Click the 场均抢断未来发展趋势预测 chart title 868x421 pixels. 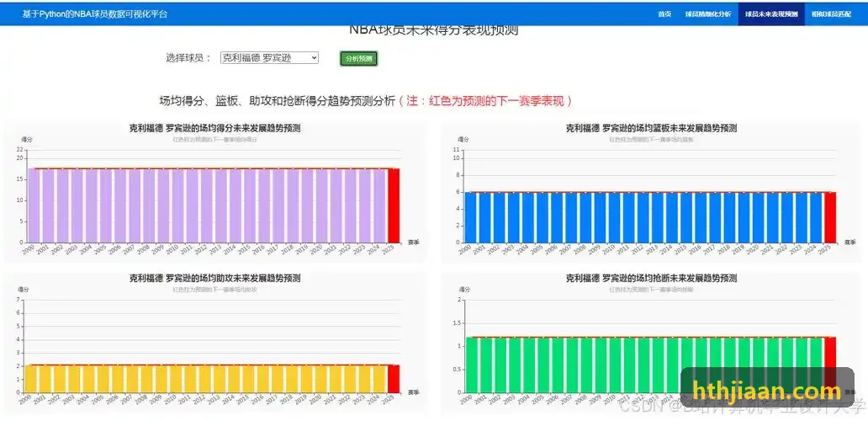[x=651, y=278]
